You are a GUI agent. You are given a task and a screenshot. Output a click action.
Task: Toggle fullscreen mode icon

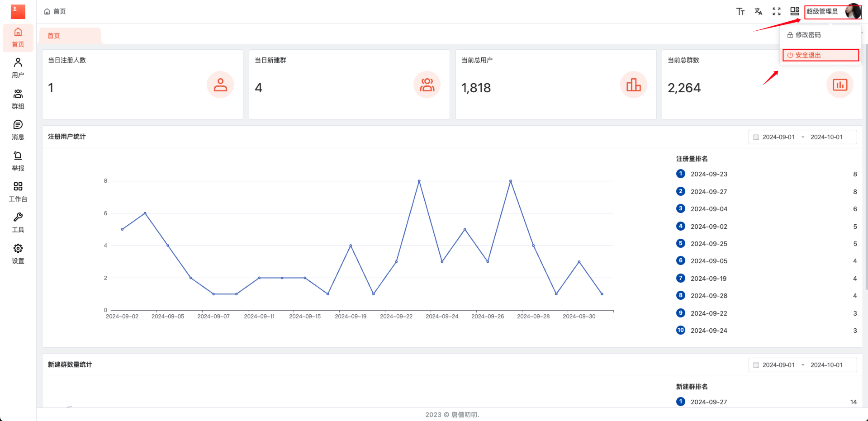pyautogui.click(x=776, y=12)
